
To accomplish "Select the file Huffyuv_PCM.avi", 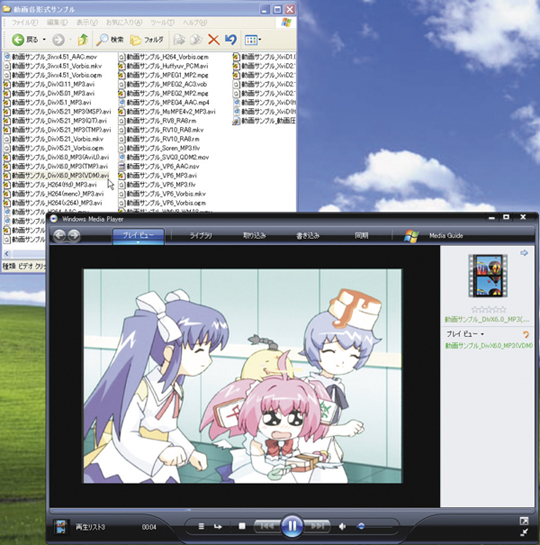I will click(163, 66).
